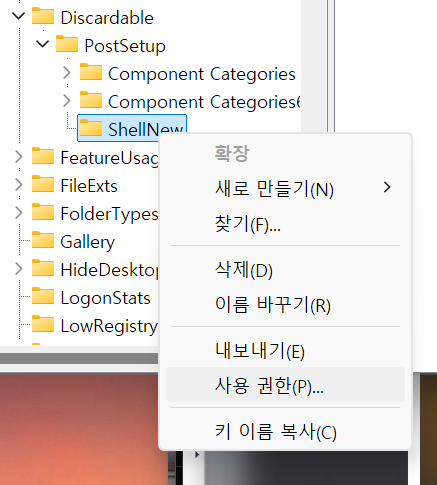
Task: Select the FileExts key label
Action: [x=89, y=186]
